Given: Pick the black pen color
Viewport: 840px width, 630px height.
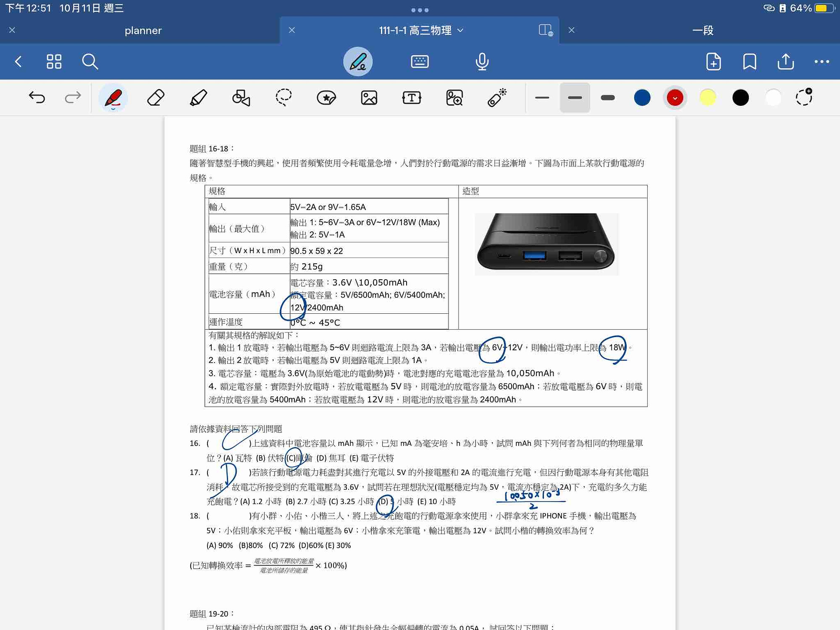Looking at the screenshot, I should [x=740, y=97].
